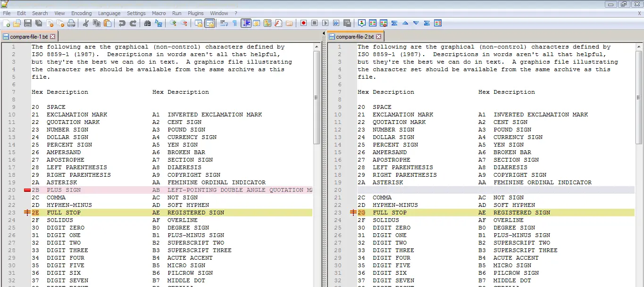Jump to the last difference
The image size is (644, 287).
click(427, 22)
